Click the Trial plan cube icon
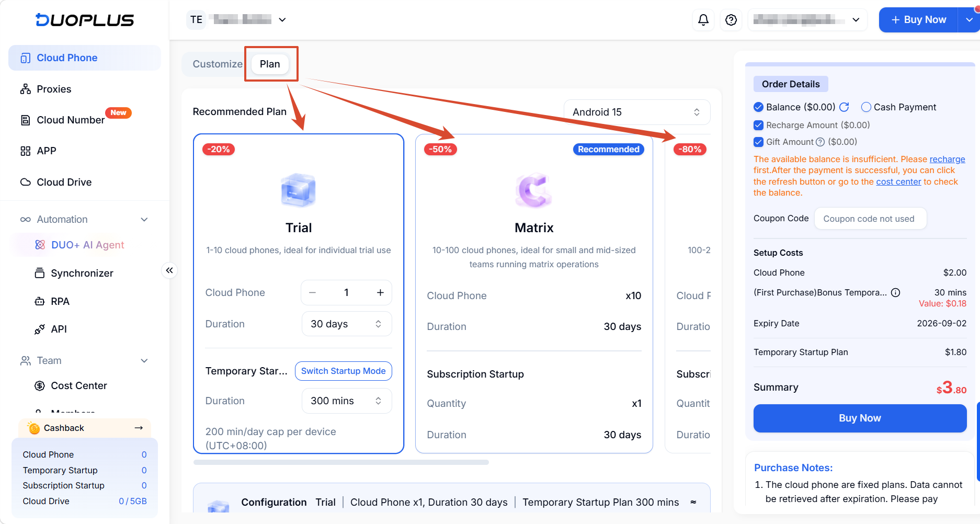The height and width of the screenshot is (524, 980). 299,190
